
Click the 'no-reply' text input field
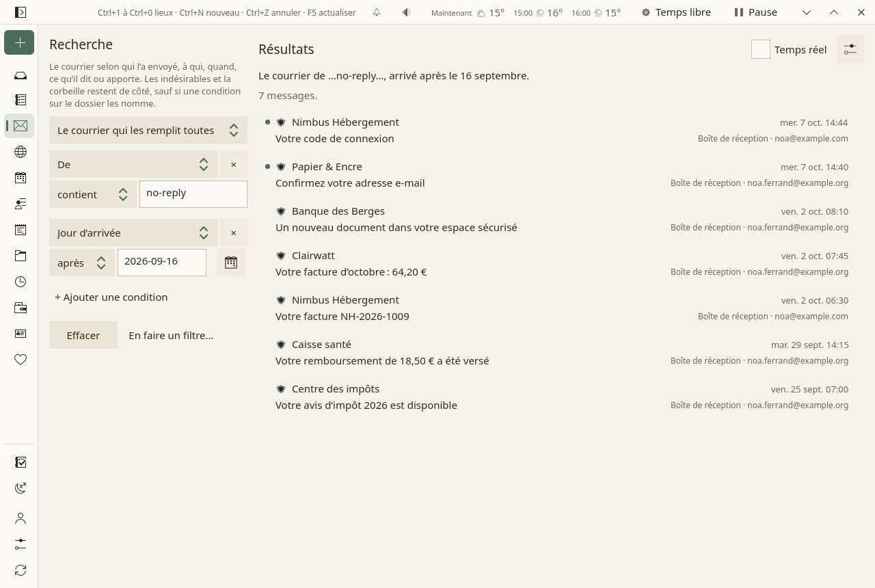tap(193, 193)
